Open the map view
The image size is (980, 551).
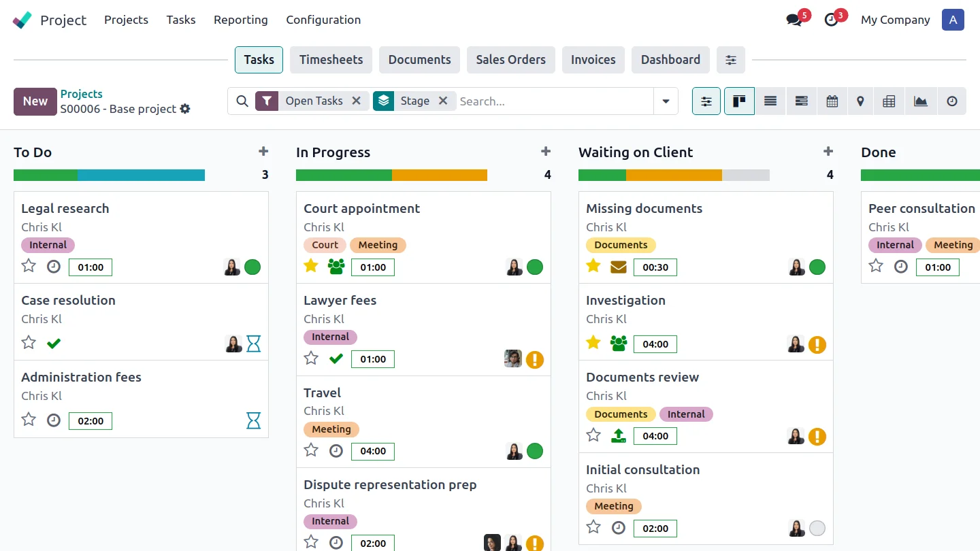click(x=860, y=101)
